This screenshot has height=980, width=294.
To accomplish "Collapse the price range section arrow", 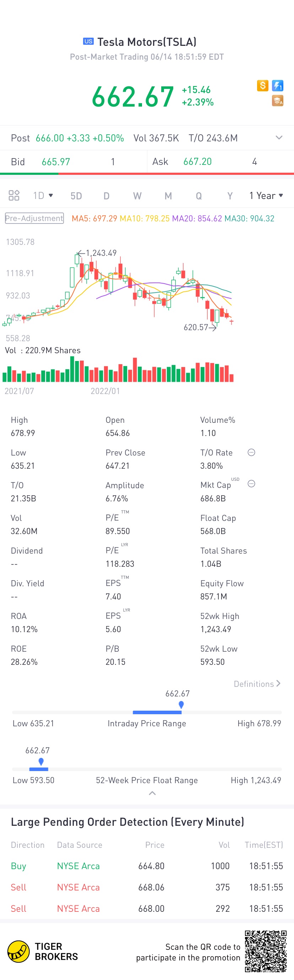I will [152, 793].
